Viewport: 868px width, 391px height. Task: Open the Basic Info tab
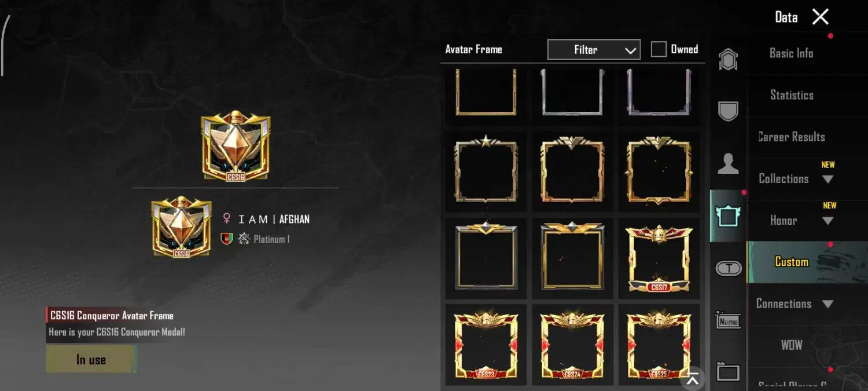coord(791,53)
